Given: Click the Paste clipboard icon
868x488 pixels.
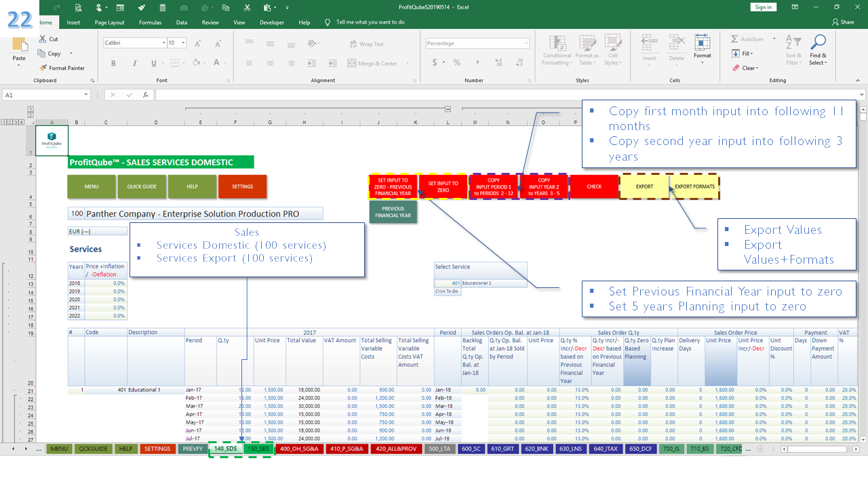Looking at the screenshot, I should [x=19, y=45].
